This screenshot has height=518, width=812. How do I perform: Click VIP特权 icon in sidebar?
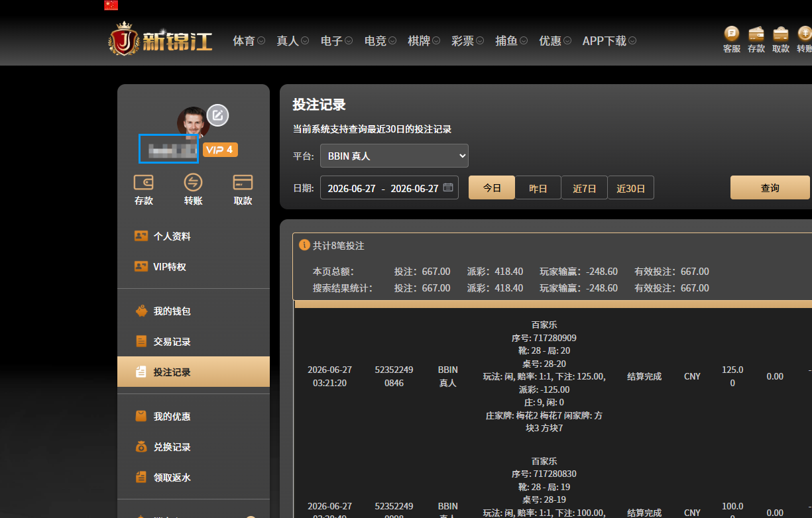[141, 266]
